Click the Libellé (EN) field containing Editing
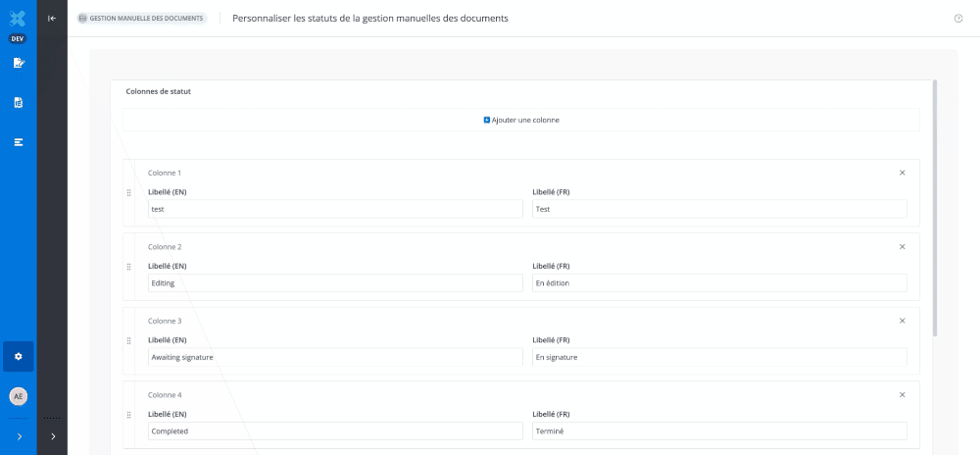This screenshot has width=980, height=455. (335, 283)
